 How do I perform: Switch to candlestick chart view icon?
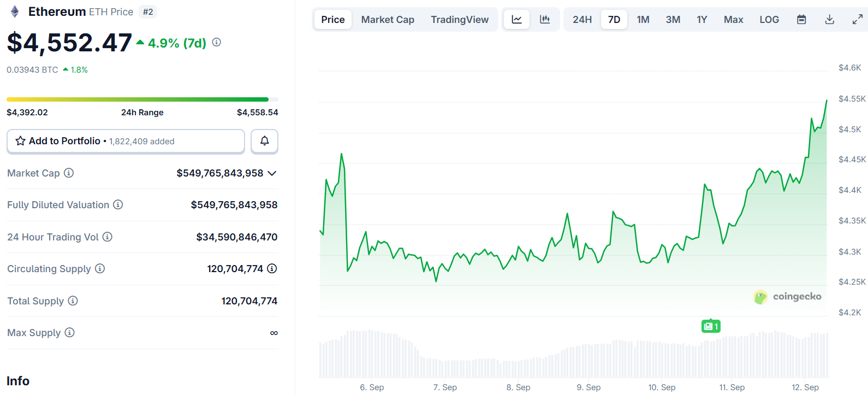tap(545, 20)
